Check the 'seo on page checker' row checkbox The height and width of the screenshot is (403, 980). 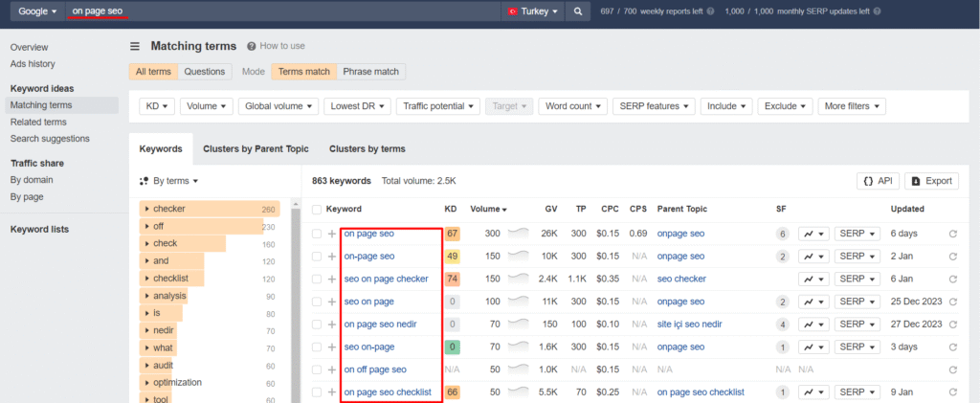317,280
